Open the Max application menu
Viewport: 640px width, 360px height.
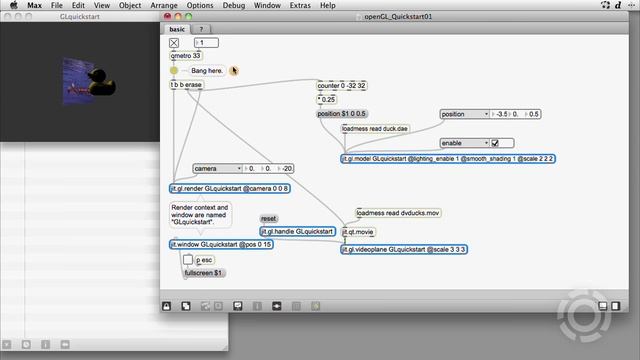coord(34,5)
